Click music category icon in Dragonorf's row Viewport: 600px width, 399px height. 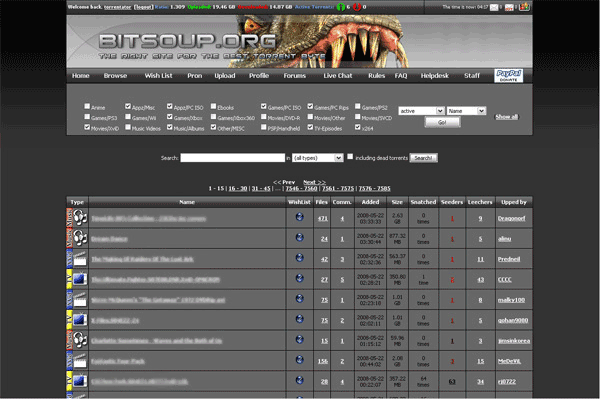click(x=80, y=218)
